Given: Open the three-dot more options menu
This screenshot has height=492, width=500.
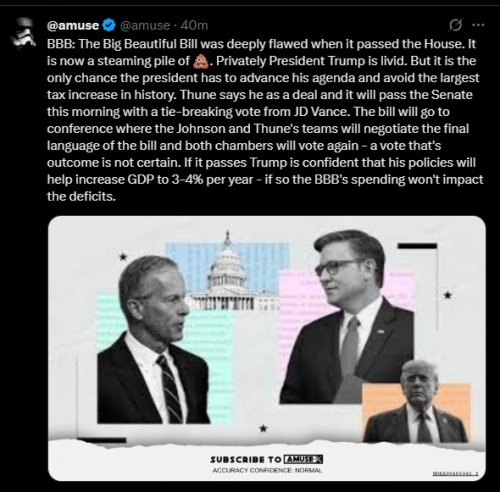Looking at the screenshot, I should [x=478, y=25].
